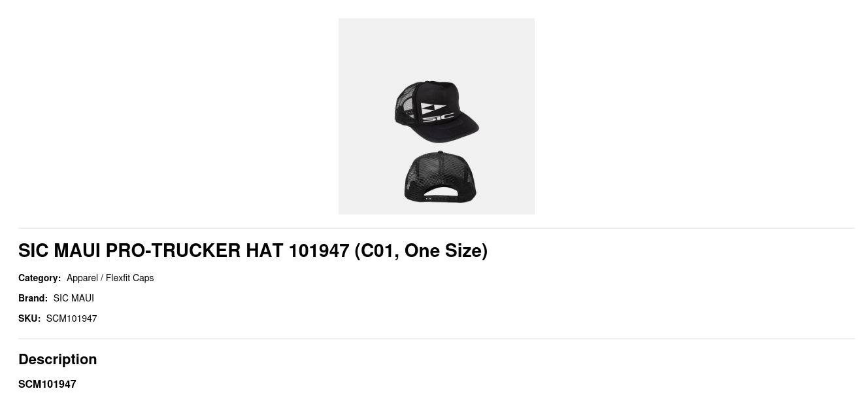Click the number 101947 in product title
Viewport: 868px width, 410px height.
[x=319, y=250]
